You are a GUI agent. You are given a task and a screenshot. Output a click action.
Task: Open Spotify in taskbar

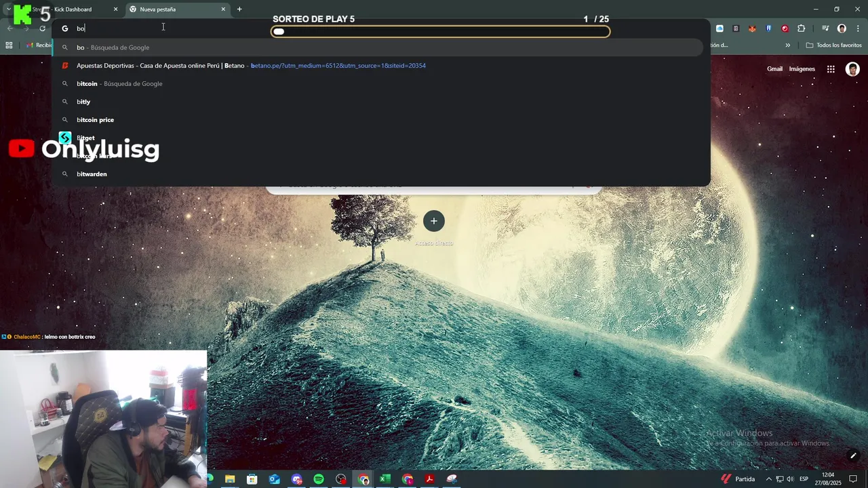pos(319,479)
